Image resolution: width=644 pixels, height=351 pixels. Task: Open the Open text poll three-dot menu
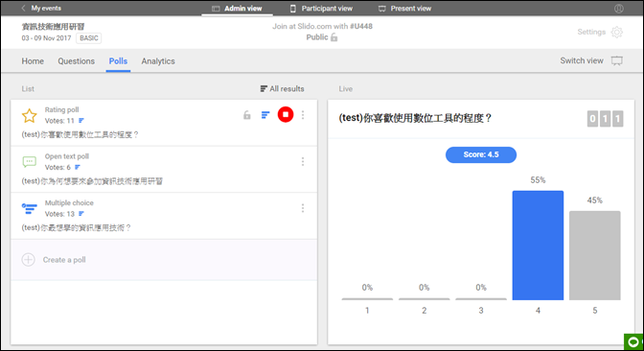303,161
